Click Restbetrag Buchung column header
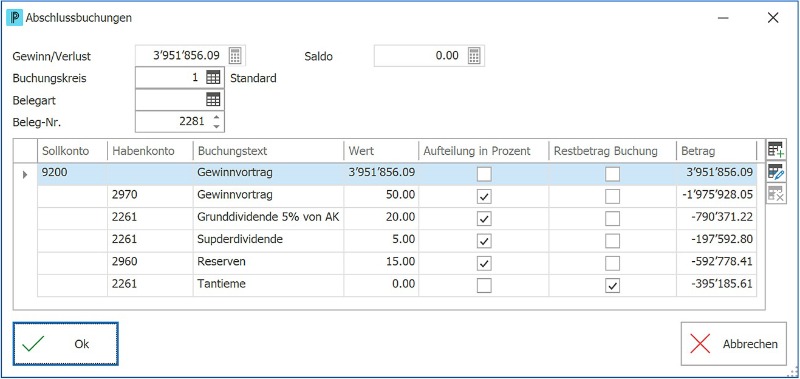Image resolution: width=800 pixels, height=379 pixels. pos(613,151)
